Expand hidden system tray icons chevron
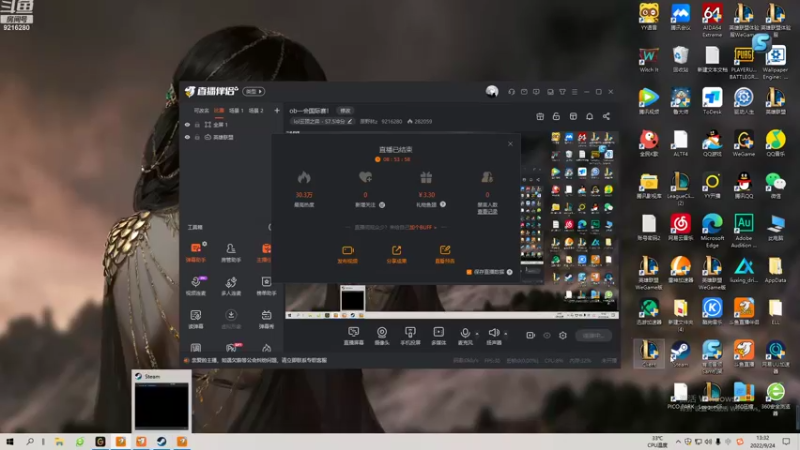 (678, 441)
